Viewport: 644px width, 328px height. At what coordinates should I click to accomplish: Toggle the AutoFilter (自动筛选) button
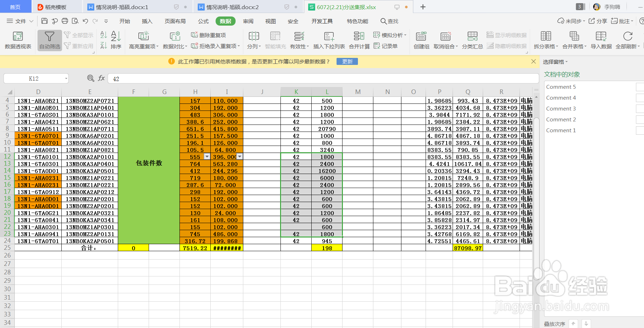tap(50, 40)
